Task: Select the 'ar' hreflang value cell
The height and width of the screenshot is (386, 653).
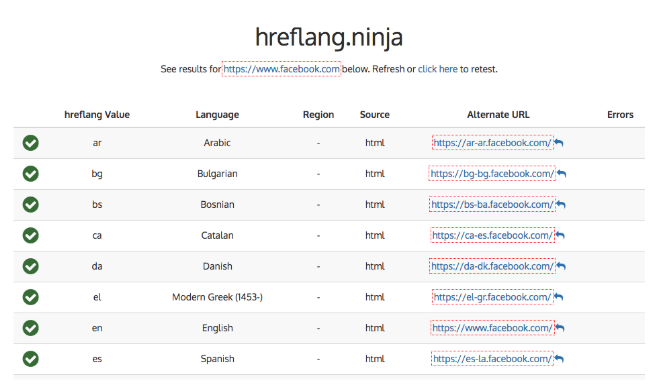Action: pos(97,143)
